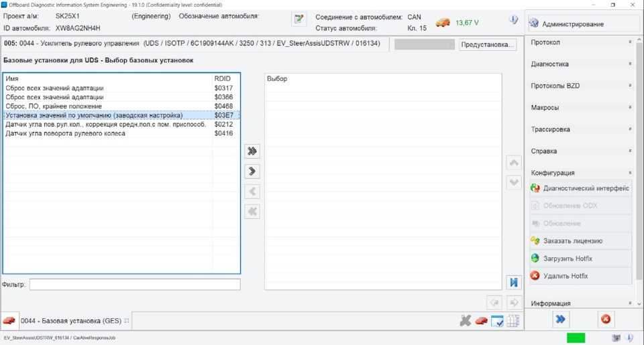Select the Датчик угла поворота рулевого колеса row

tap(121, 133)
